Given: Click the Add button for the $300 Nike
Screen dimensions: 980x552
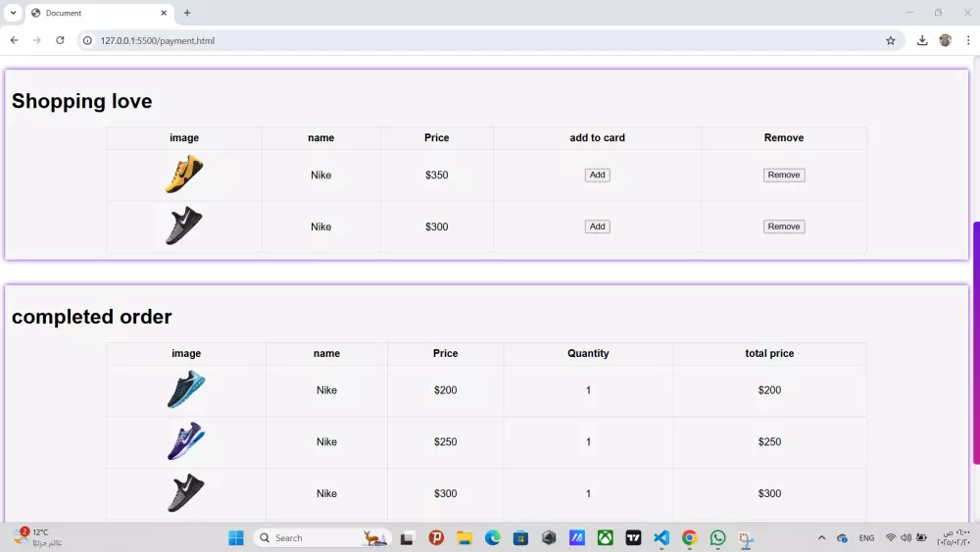Looking at the screenshot, I should click(597, 226).
